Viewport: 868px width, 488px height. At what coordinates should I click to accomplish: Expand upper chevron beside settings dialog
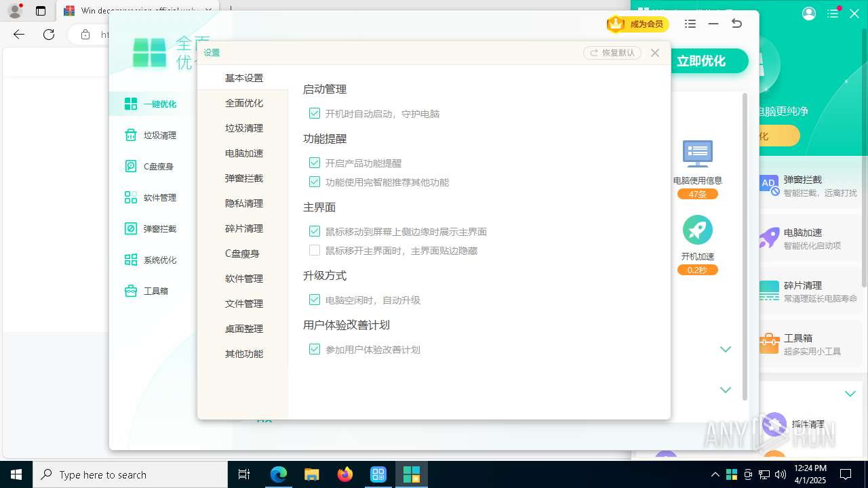coord(726,350)
